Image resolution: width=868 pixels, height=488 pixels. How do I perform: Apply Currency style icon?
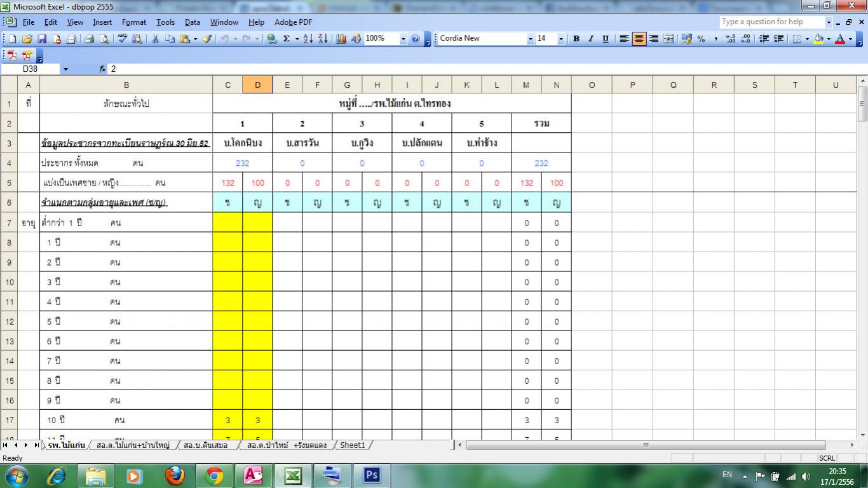click(x=686, y=39)
